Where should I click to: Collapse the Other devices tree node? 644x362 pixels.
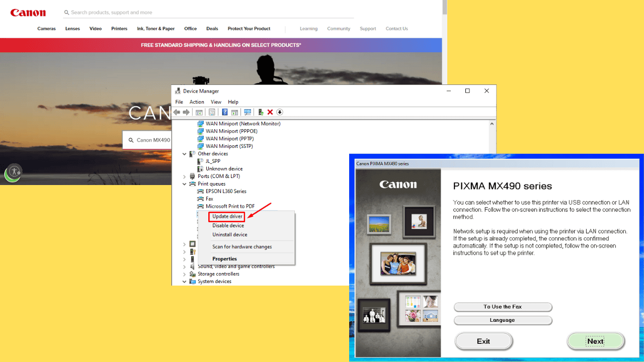pos(185,154)
